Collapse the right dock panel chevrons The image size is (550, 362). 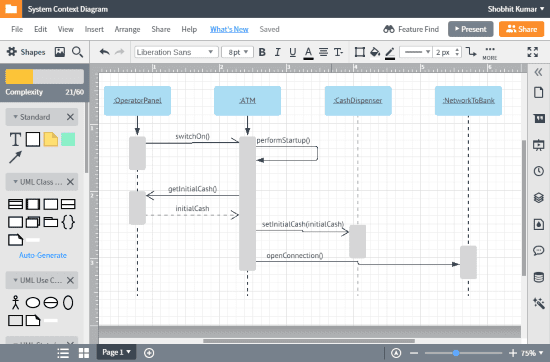coord(538,72)
